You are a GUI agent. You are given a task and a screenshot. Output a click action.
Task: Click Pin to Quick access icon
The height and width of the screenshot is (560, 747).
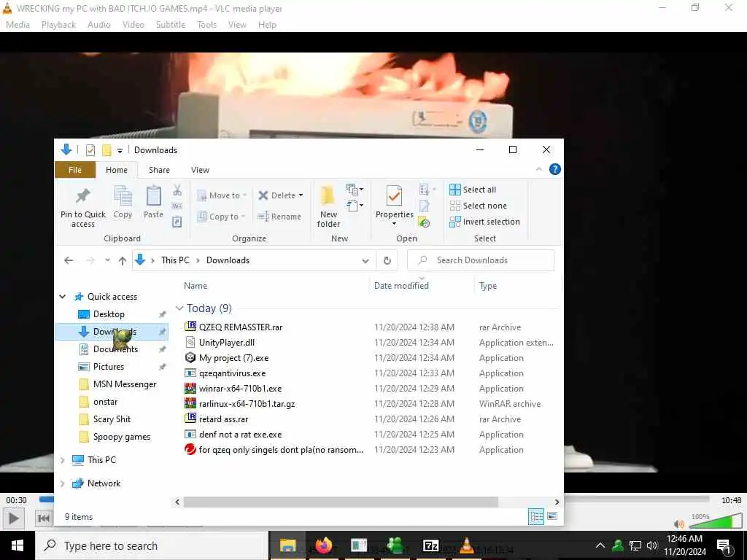tap(83, 195)
